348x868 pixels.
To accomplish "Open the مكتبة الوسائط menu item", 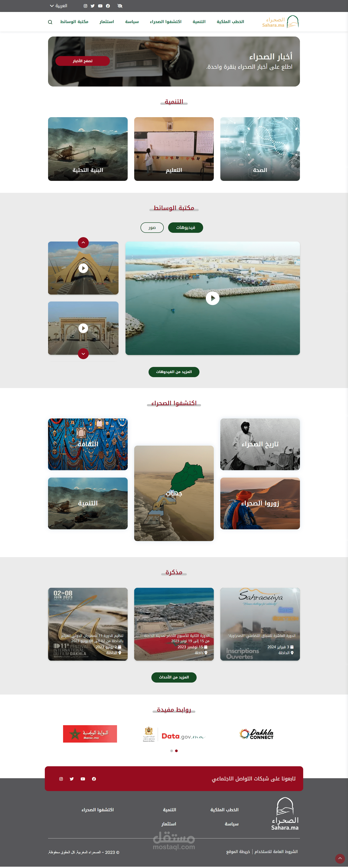I will tap(74, 22).
